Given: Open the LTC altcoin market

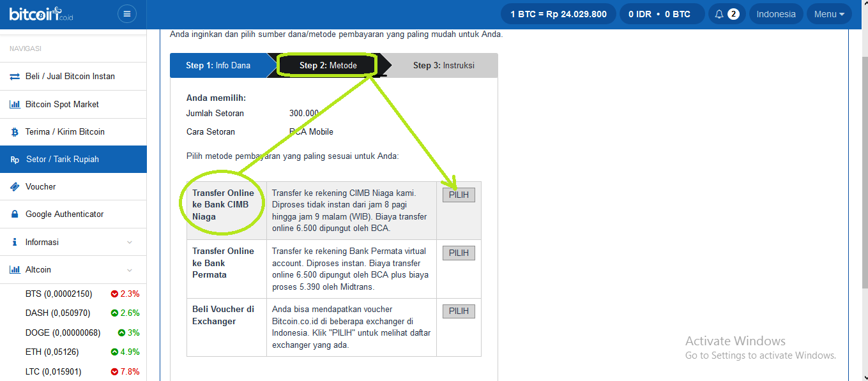Looking at the screenshot, I should point(53,372).
